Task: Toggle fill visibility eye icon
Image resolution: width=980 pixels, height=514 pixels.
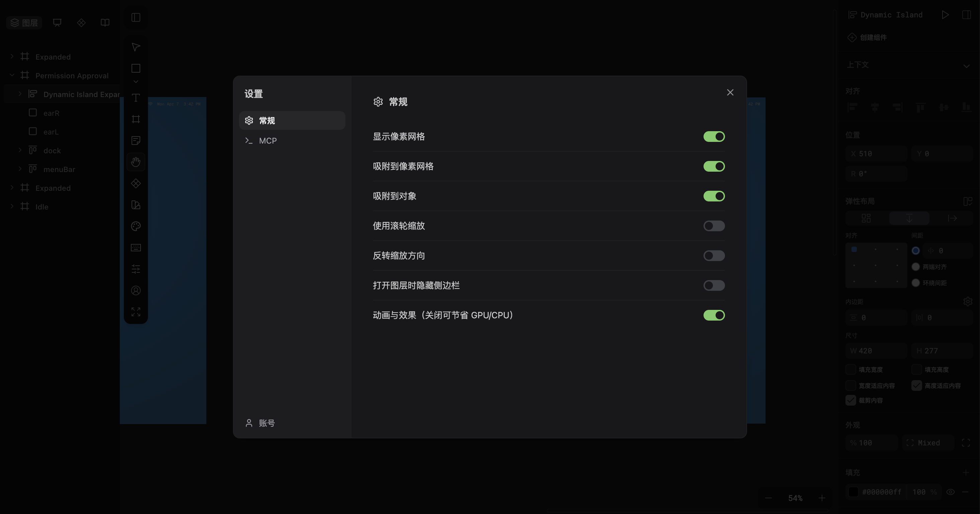Action: pyautogui.click(x=950, y=492)
